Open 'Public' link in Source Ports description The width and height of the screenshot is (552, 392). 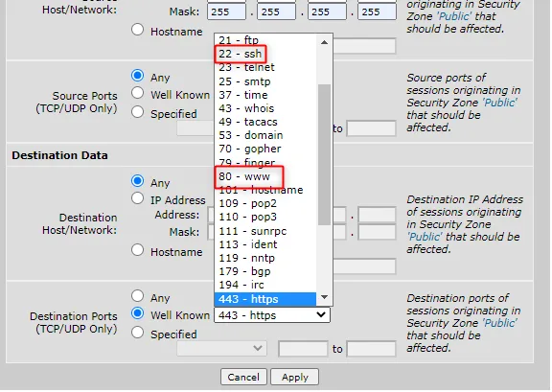pos(499,103)
